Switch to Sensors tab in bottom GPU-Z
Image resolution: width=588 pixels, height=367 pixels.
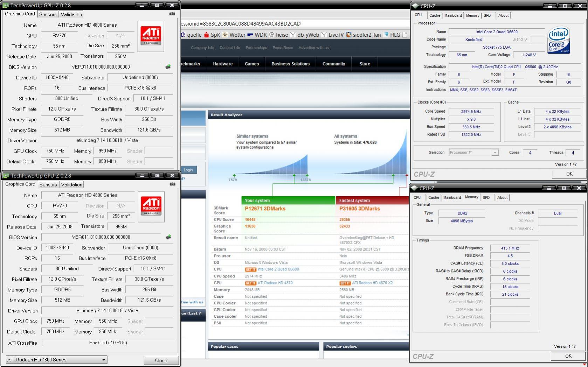point(48,185)
